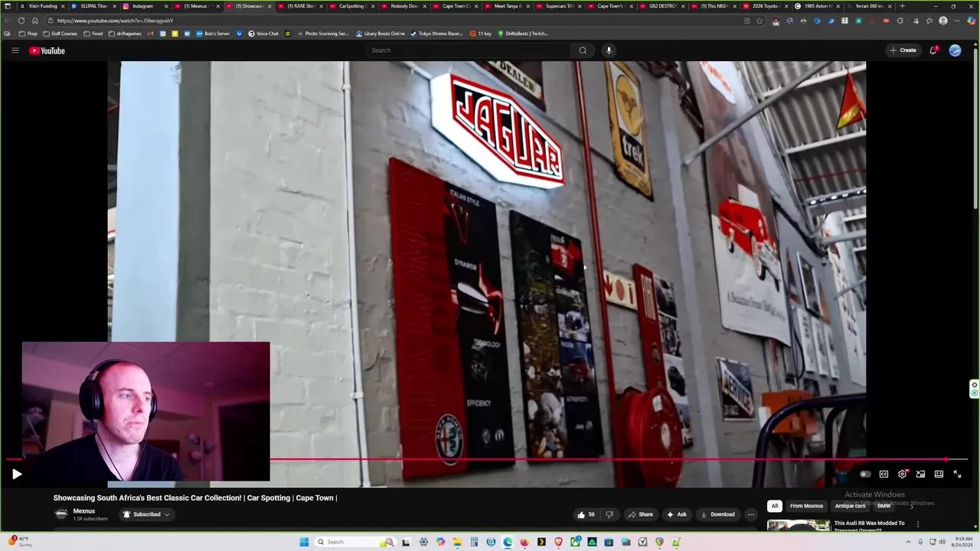Click the video title text
The image size is (980, 551).
point(194,498)
